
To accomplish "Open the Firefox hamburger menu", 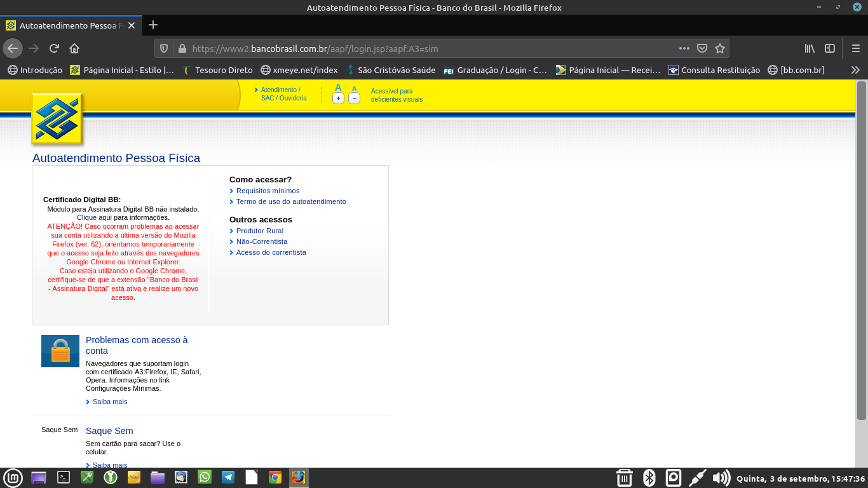I will [856, 48].
